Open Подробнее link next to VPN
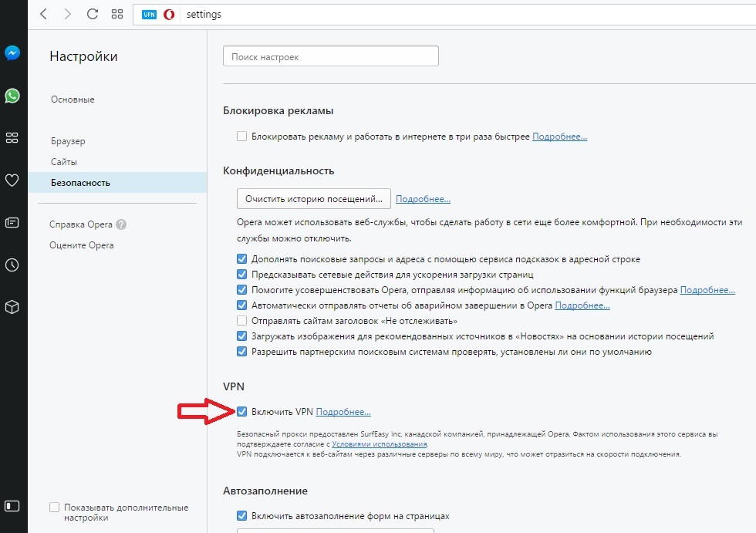 click(343, 412)
